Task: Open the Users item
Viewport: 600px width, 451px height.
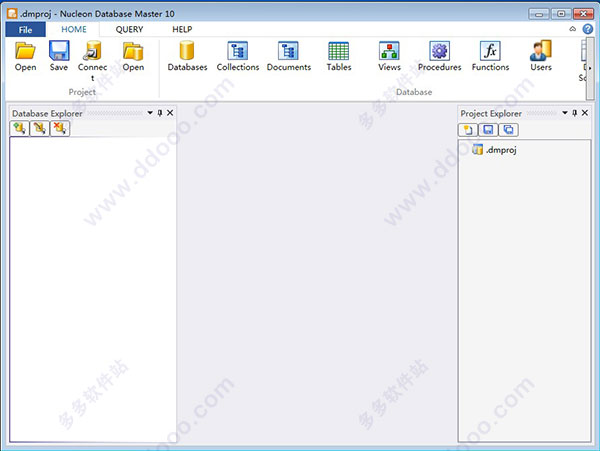Action: 541,56
